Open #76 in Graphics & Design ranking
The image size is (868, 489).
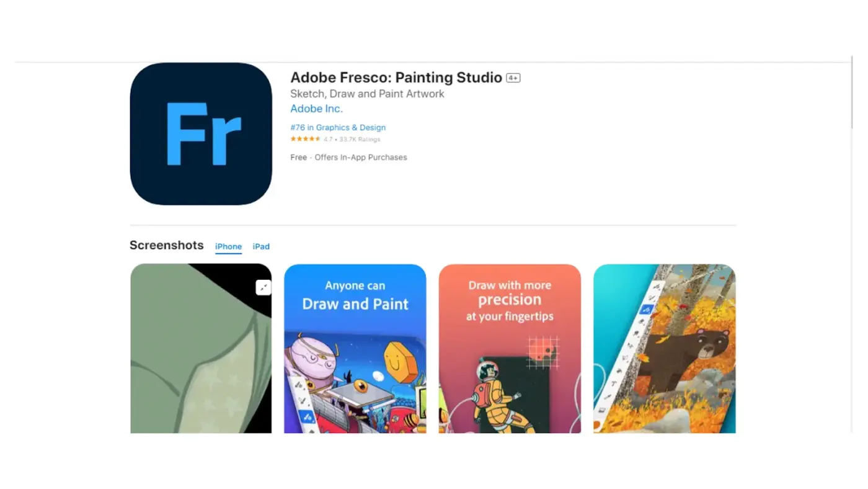pos(338,127)
